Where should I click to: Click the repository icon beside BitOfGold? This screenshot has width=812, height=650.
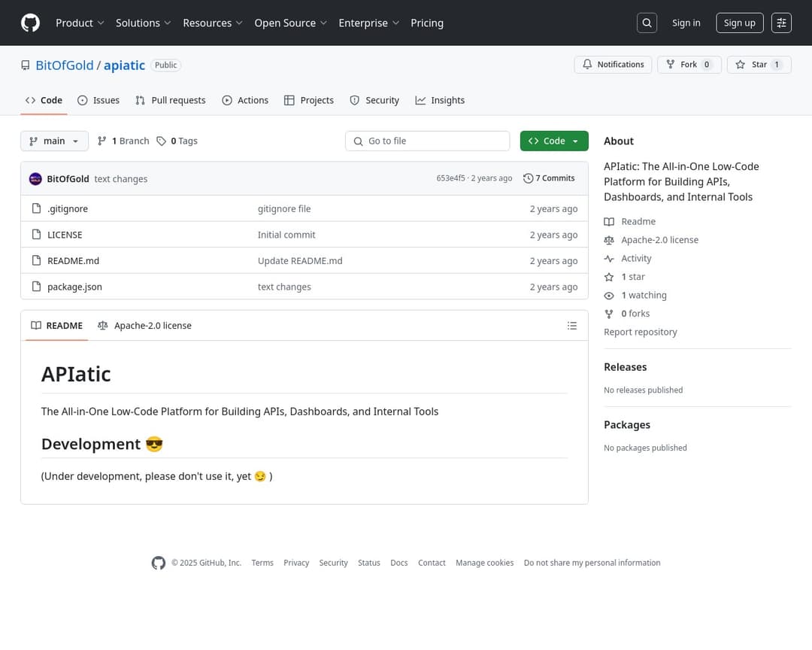pos(26,65)
